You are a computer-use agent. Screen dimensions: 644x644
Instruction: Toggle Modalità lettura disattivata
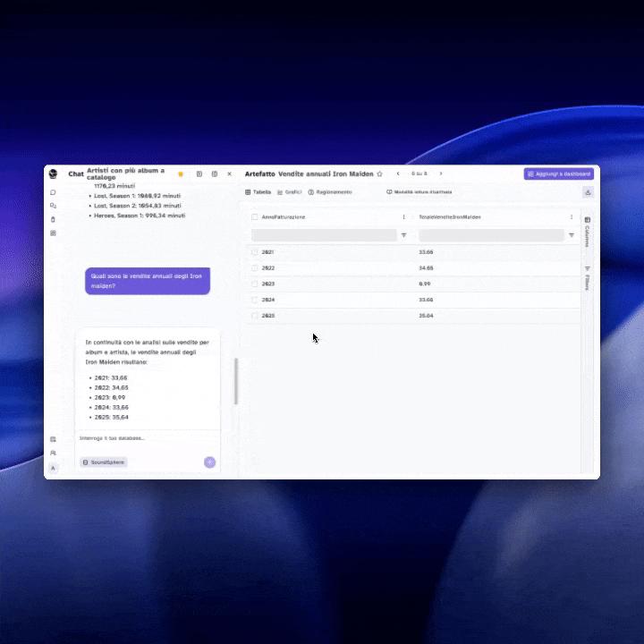pos(419,191)
